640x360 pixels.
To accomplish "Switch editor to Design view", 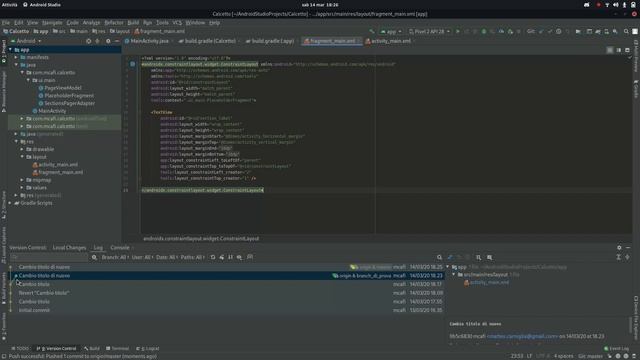I will [x=627, y=50].
